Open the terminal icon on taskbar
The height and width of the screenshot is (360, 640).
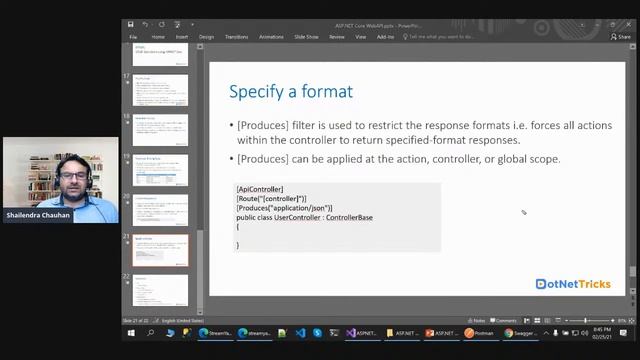334,333
